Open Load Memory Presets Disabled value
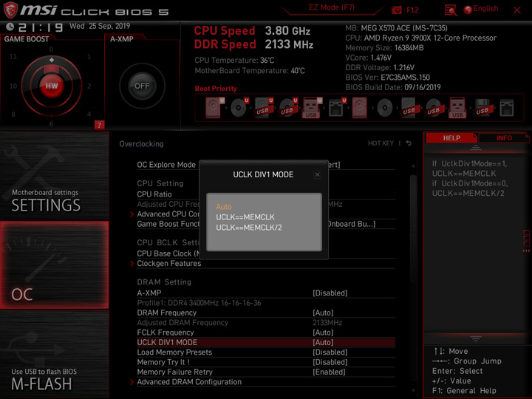The height and width of the screenshot is (399, 532). click(x=330, y=352)
